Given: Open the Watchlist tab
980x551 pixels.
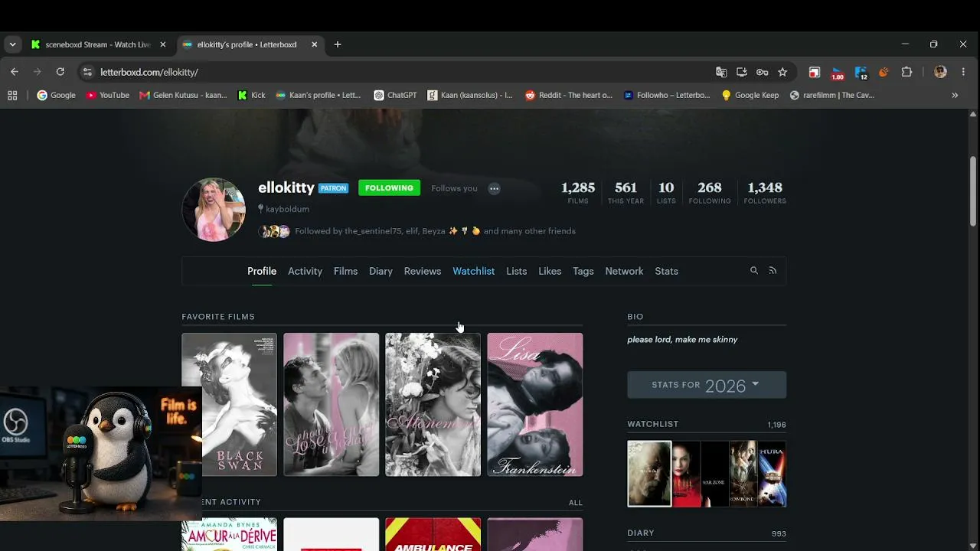Looking at the screenshot, I should tap(473, 271).
